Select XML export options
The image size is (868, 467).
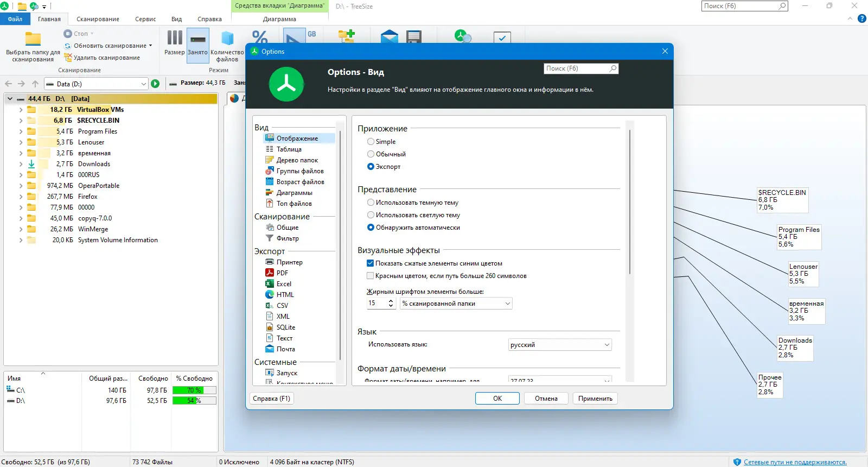(x=283, y=317)
